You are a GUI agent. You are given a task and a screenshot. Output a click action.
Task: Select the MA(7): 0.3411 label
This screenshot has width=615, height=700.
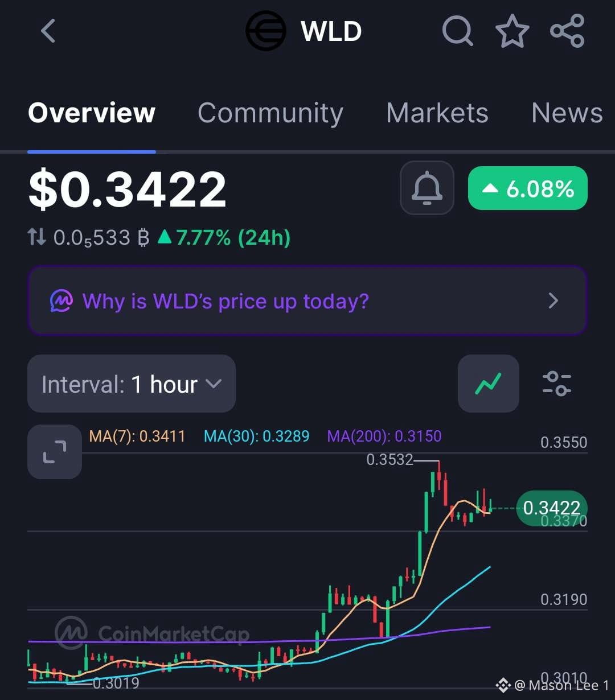pyautogui.click(x=137, y=437)
